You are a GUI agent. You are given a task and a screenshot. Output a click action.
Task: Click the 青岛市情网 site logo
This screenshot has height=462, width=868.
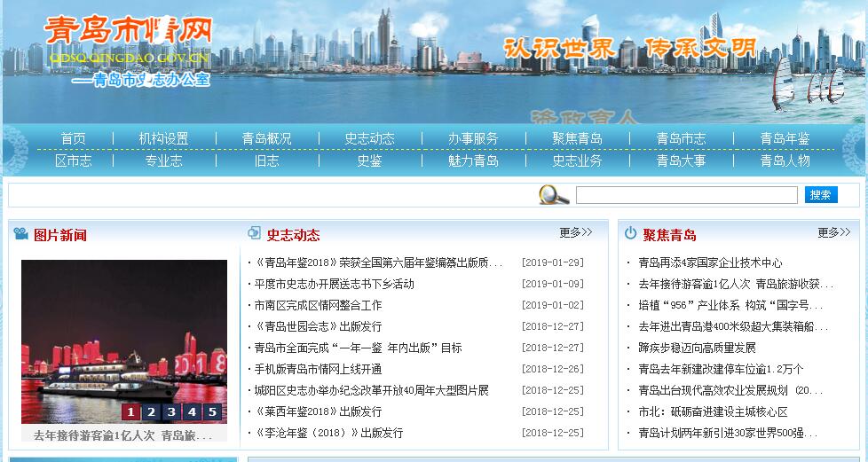point(129,29)
